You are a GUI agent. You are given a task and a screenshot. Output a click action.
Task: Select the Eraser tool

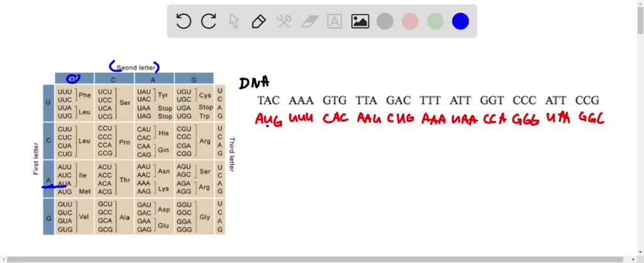309,21
